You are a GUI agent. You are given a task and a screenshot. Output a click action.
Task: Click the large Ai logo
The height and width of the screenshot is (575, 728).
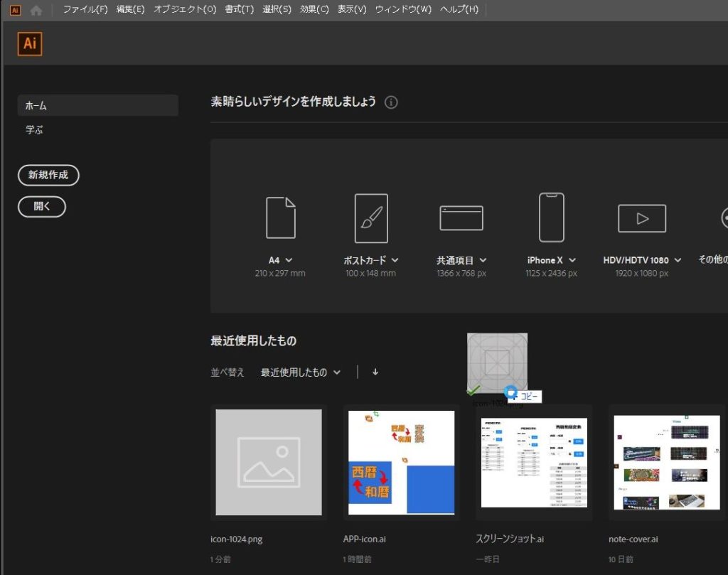point(30,43)
